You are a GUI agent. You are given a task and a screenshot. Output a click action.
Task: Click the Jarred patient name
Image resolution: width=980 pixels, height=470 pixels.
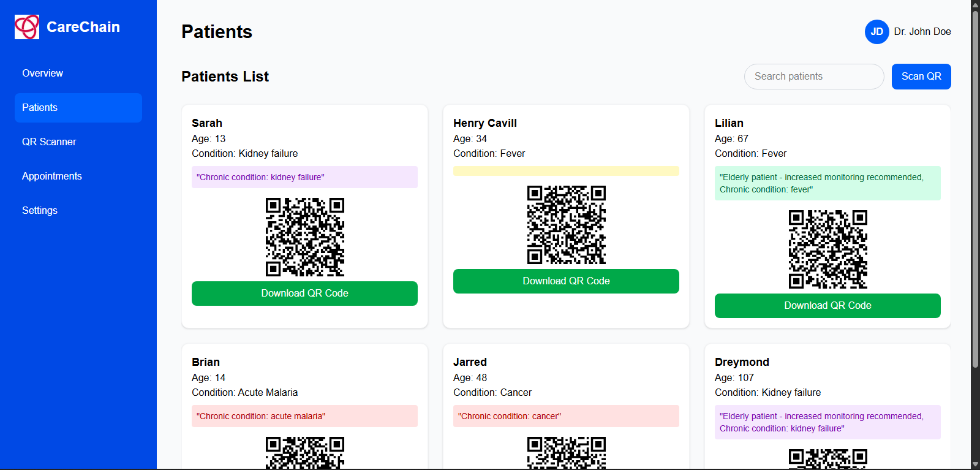click(x=470, y=362)
